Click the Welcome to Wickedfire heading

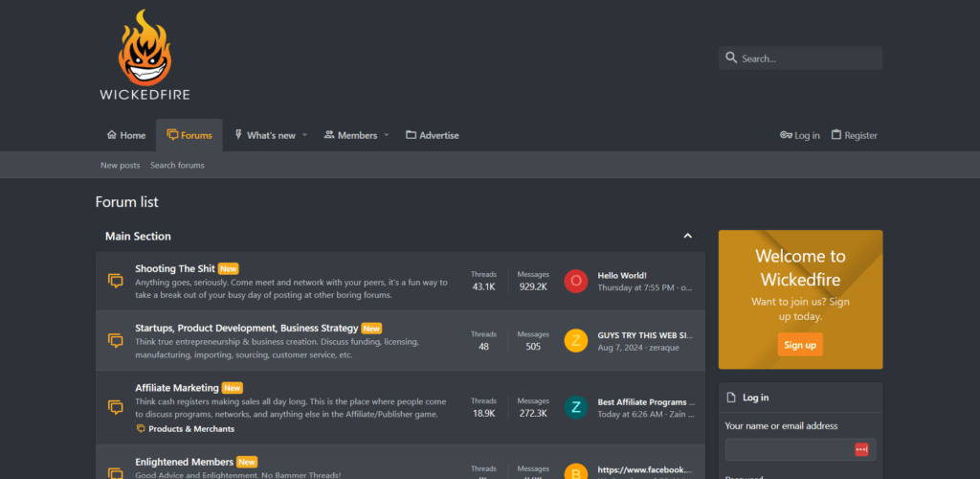click(x=800, y=267)
